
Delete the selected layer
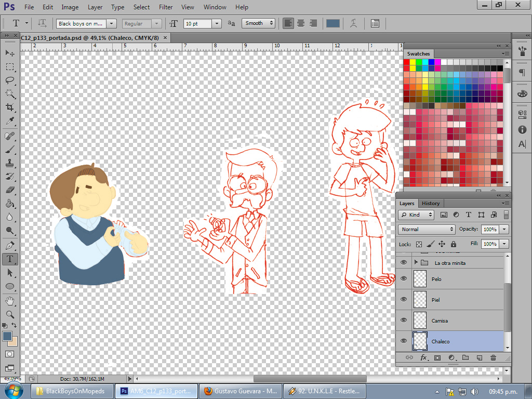coord(494,357)
